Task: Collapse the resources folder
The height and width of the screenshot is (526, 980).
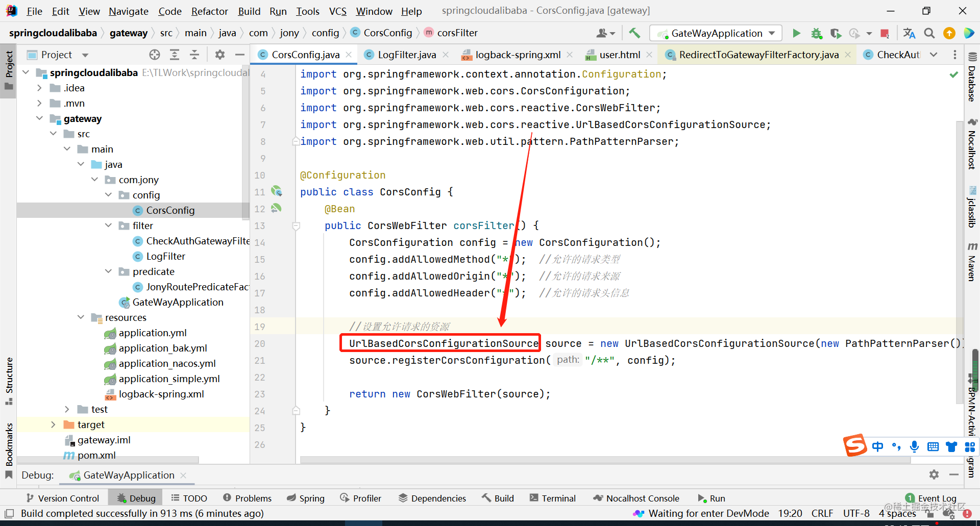Action: pos(81,317)
